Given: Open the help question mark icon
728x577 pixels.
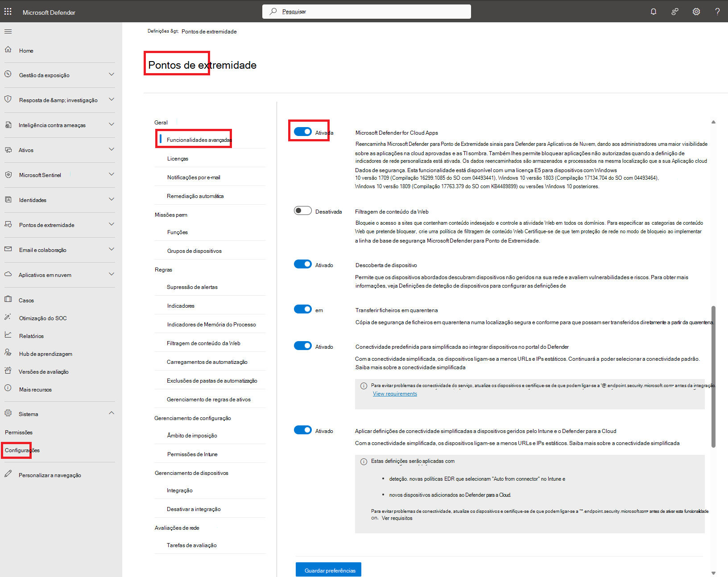Looking at the screenshot, I should pos(717,12).
